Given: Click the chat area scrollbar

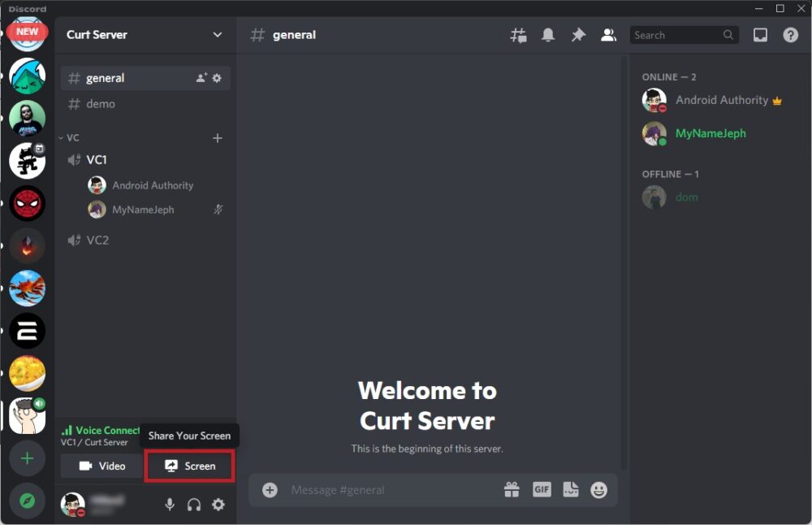Looking at the screenshot, I should click(624, 262).
